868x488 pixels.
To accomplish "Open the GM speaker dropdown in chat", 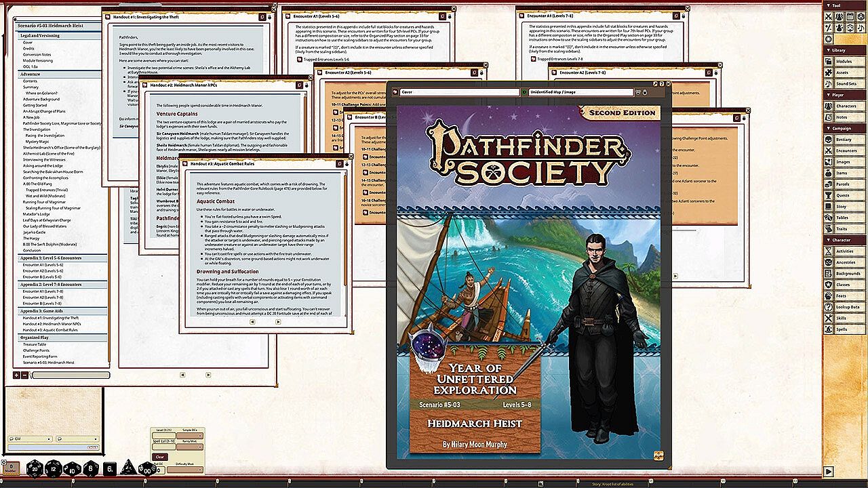I will (x=30, y=439).
